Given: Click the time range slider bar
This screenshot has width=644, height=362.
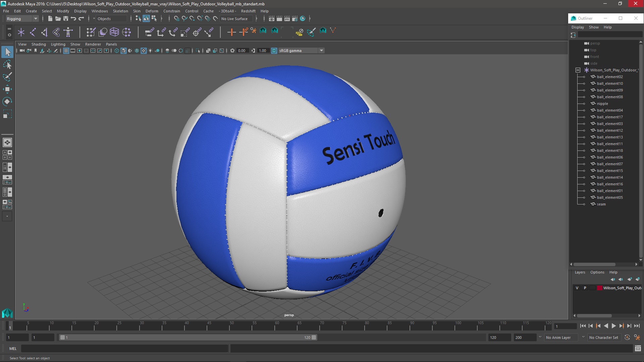Looking at the screenshot, I should point(188,338).
